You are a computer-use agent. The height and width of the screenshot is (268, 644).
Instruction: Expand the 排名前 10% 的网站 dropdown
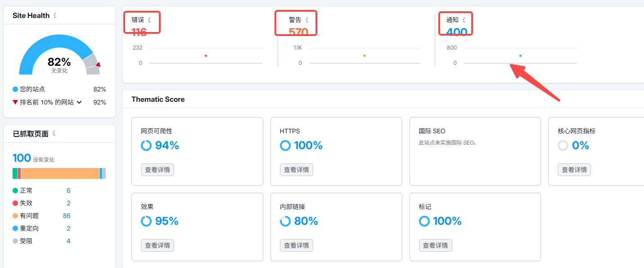tap(80, 102)
